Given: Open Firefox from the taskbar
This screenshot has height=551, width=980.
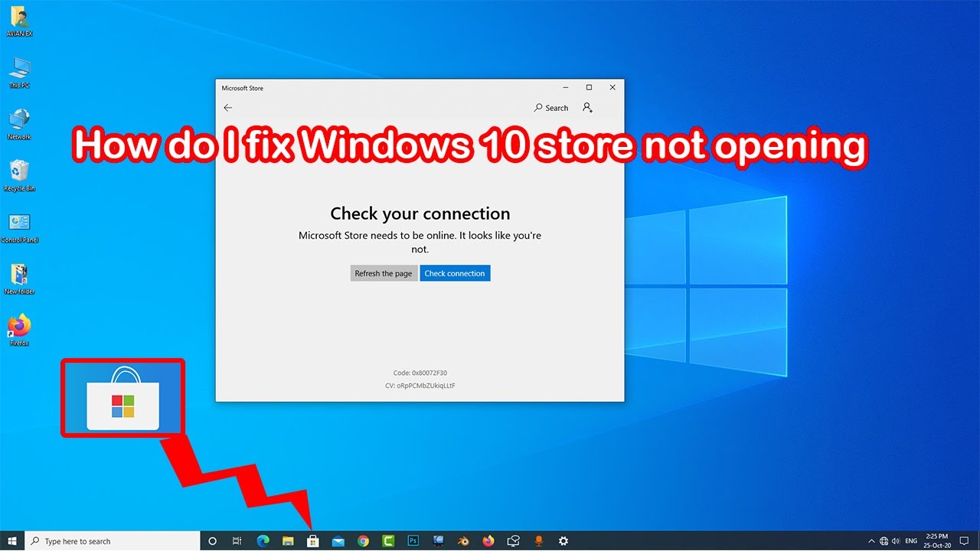Looking at the screenshot, I should click(488, 541).
